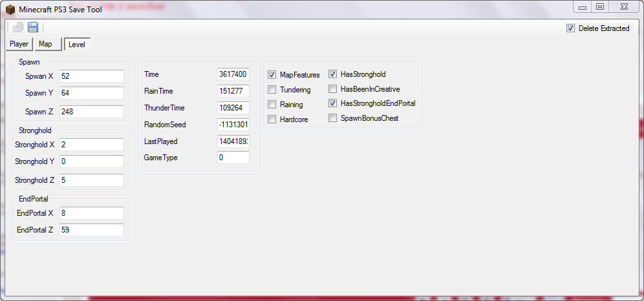This screenshot has width=644, height=301.
Task: Click the Spawn Y input field
Action: tap(92, 92)
